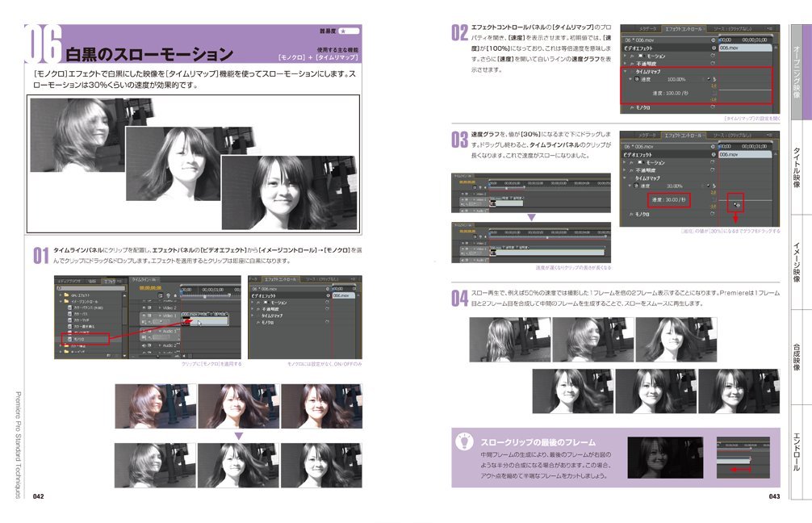This screenshot has width=812, height=523.
Task: Toggle the モノクロ effect on or off
Action: click(x=631, y=105)
